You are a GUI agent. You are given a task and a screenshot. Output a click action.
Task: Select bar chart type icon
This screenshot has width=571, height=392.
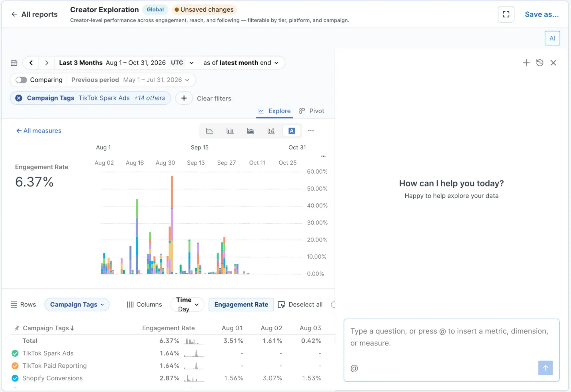pos(230,131)
